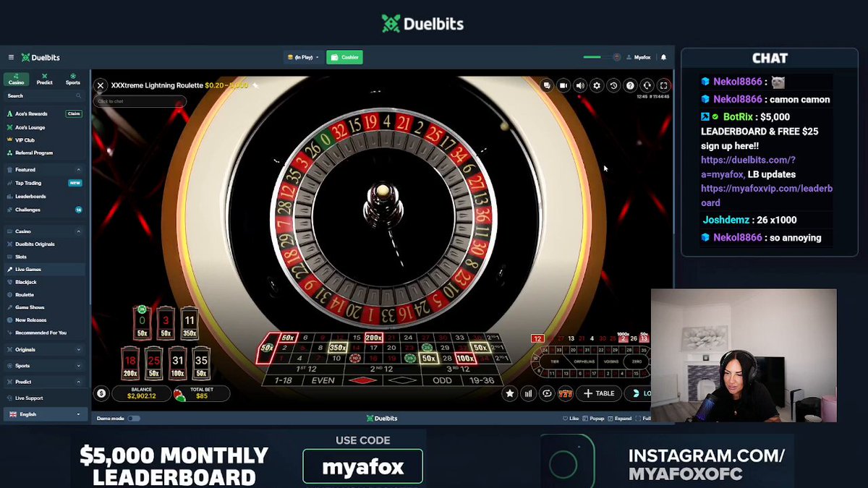Click the search magnifier icon in sidebar
This screenshot has height=488, width=868.
coord(78,95)
